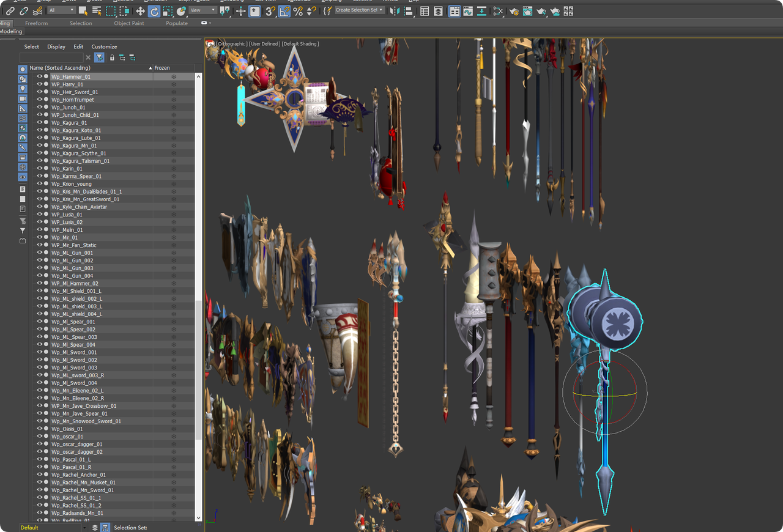Viewport: 783px width, 532px height.
Task: Toggle the lock cell editing icon
Action: click(112, 57)
